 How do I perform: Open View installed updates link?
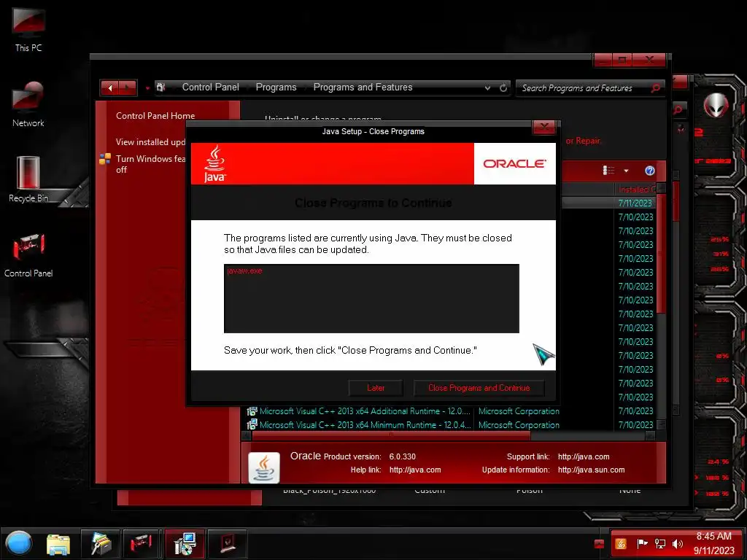tap(150, 142)
